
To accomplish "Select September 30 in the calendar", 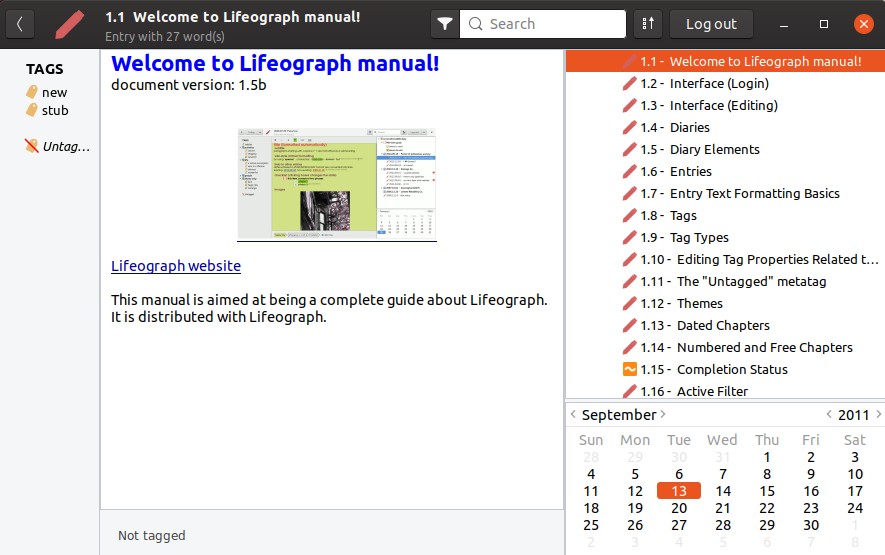I will click(x=811, y=525).
